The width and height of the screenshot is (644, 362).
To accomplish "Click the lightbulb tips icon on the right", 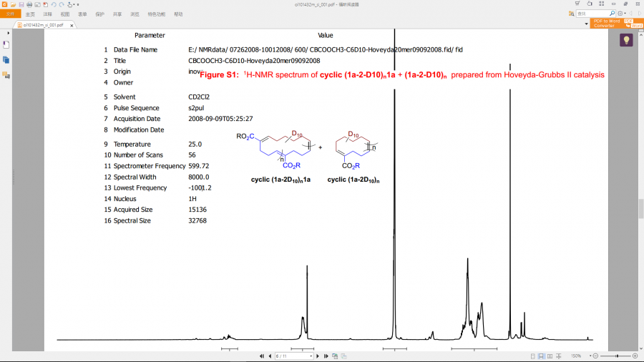I will click(626, 40).
